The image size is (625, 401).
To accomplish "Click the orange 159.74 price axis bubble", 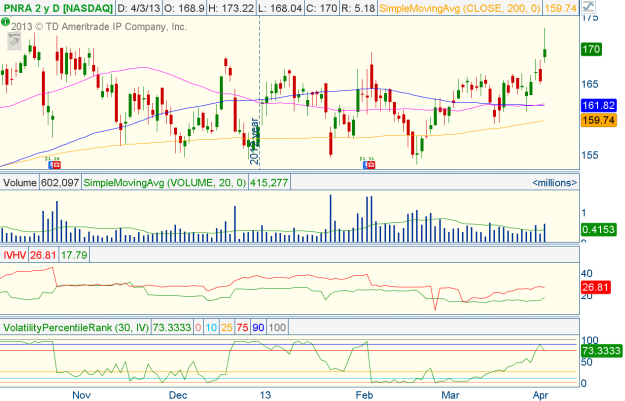I will (x=597, y=120).
